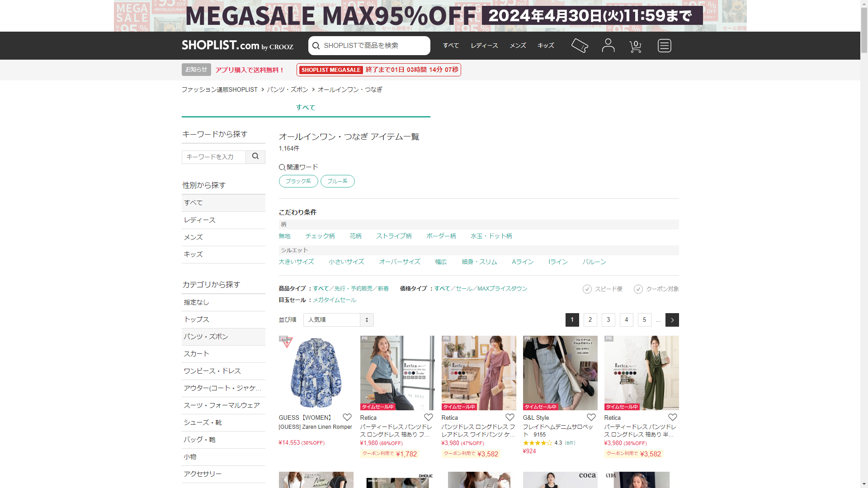
Task: Open the user account icon
Action: (608, 46)
